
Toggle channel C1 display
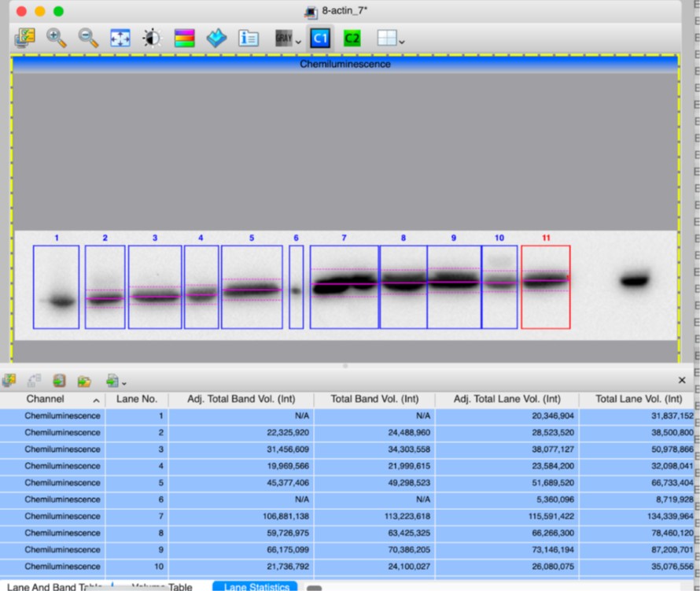319,38
